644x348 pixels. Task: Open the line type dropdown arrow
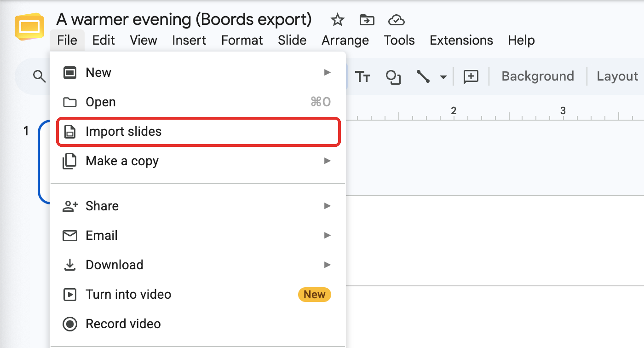coord(443,77)
